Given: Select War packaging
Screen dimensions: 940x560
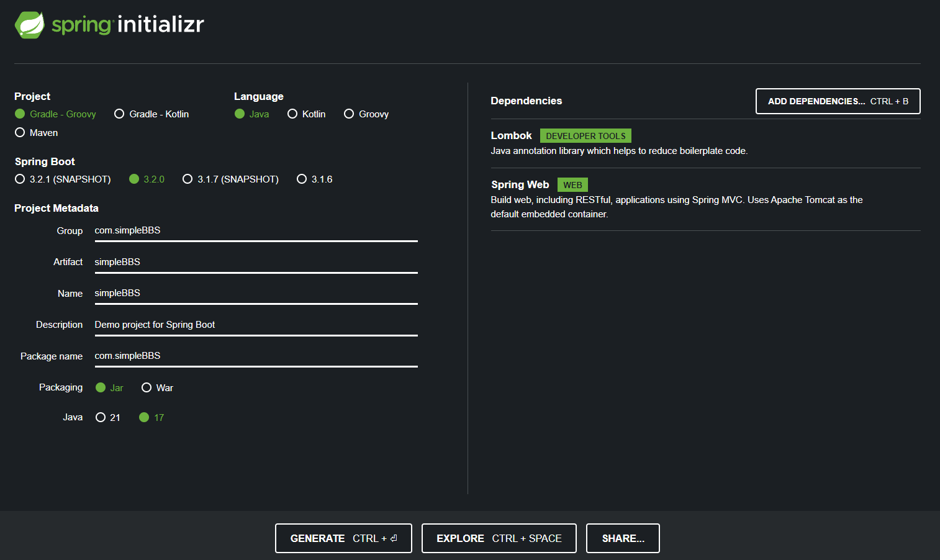Looking at the screenshot, I should 157,388.
